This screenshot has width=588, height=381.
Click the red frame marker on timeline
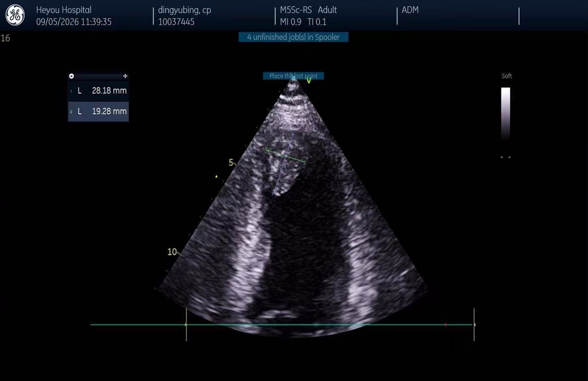[446, 324]
